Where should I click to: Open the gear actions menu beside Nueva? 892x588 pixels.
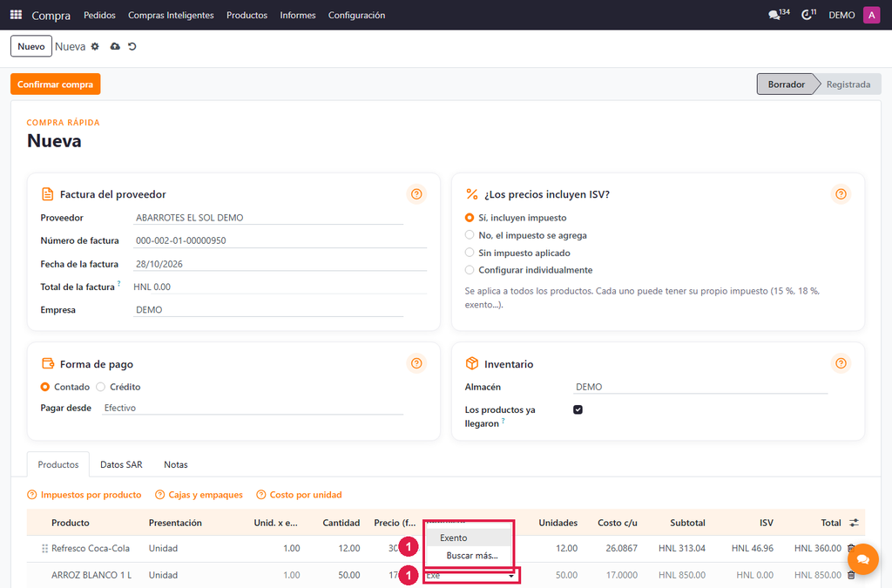click(x=95, y=47)
